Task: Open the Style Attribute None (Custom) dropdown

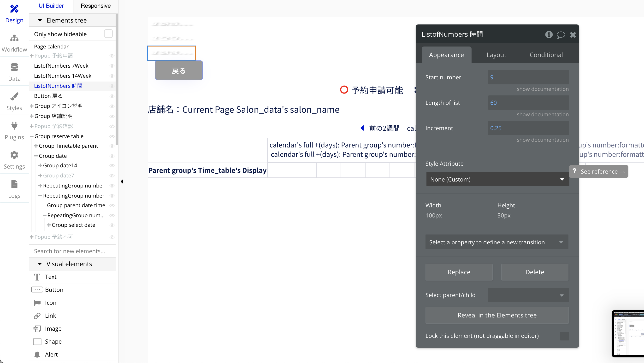Action: (497, 179)
